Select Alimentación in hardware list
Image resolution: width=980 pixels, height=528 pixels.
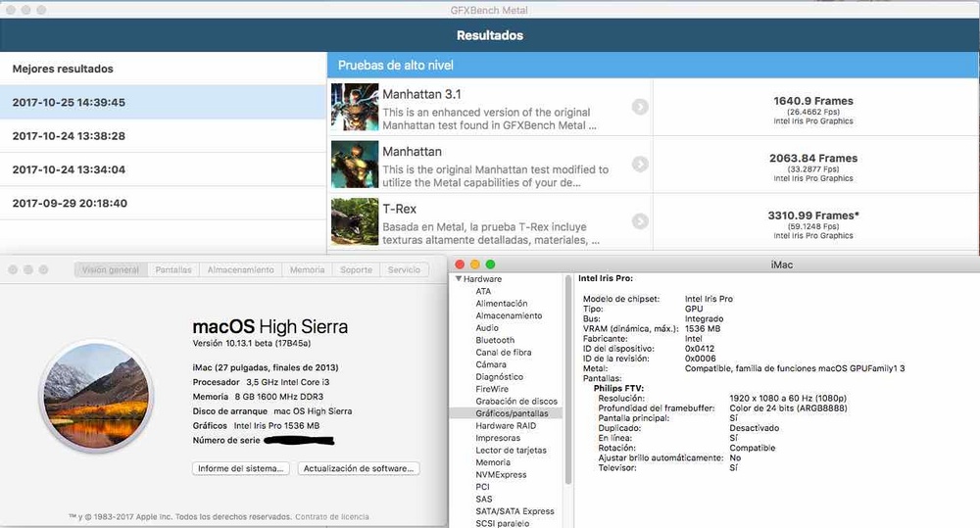501,303
